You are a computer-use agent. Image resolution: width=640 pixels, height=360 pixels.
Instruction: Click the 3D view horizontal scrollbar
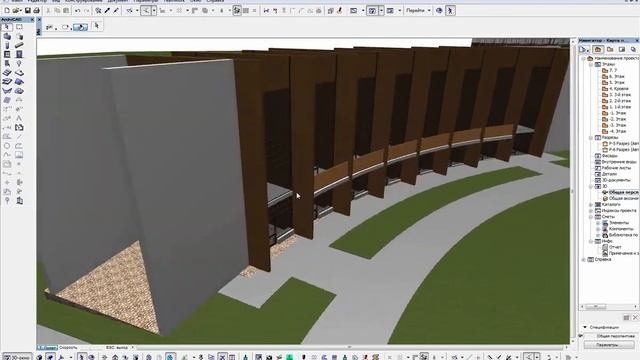pos(351,347)
